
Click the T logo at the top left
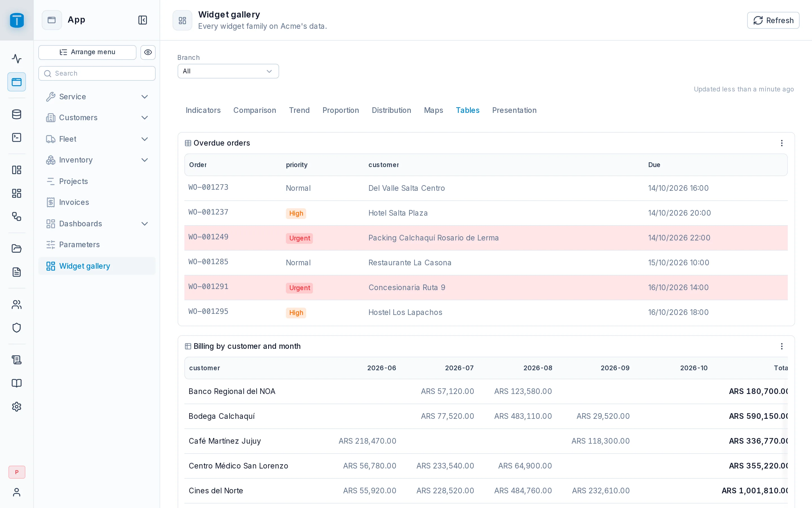pyautogui.click(x=17, y=20)
